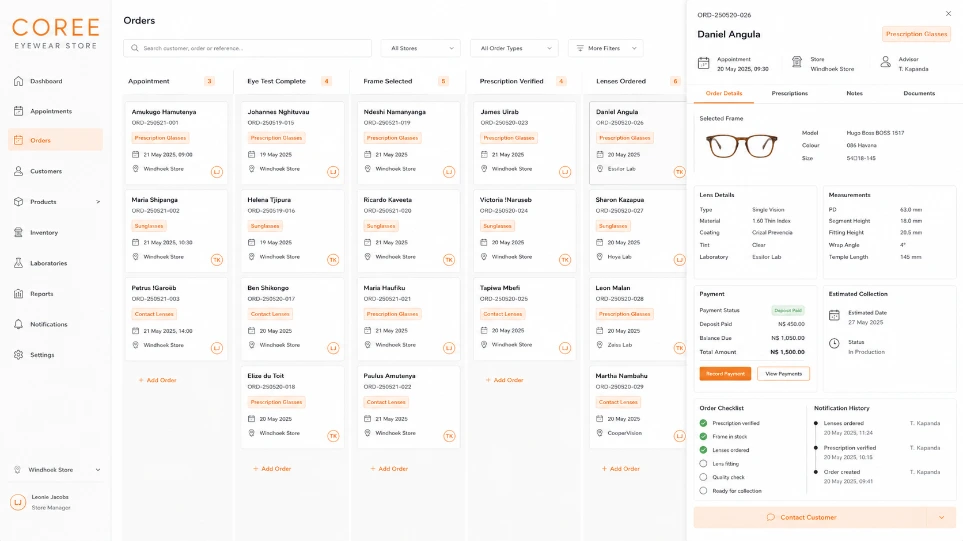Open Settings gear icon
Screen dimensions: 963x541
(x=18, y=355)
